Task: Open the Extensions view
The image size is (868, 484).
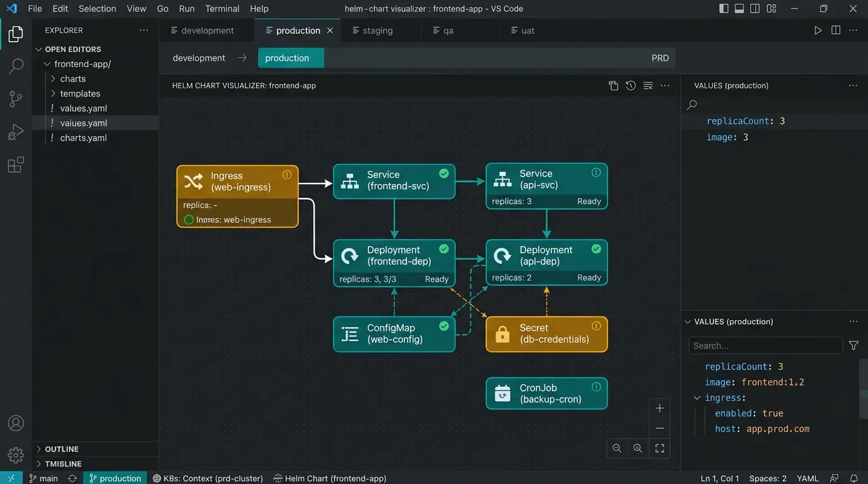Action: click(x=16, y=164)
